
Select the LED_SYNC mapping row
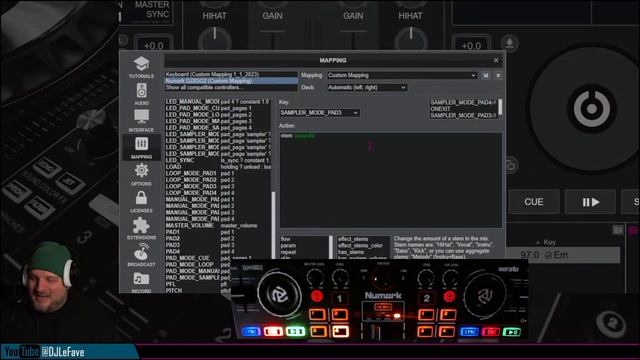tap(218, 160)
